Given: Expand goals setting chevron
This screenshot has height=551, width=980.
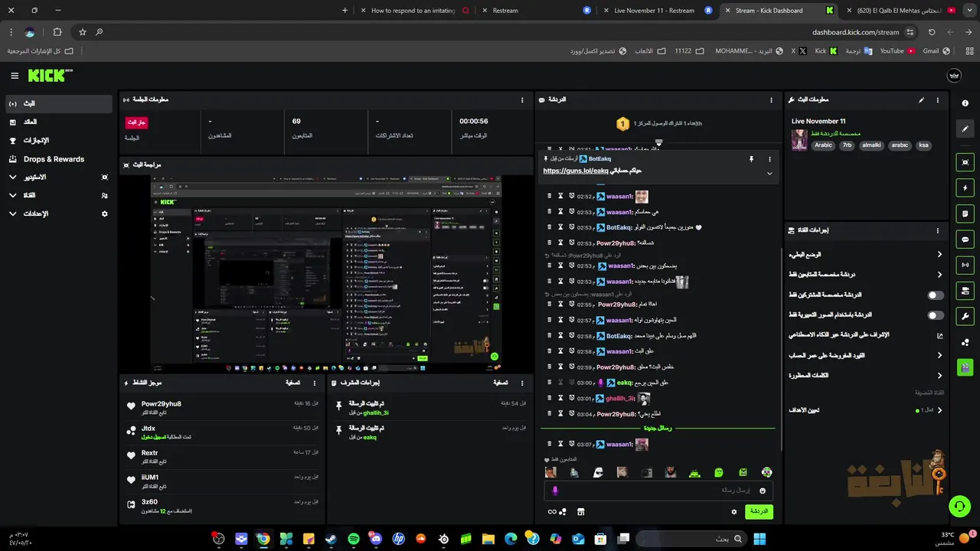Looking at the screenshot, I should click(939, 410).
